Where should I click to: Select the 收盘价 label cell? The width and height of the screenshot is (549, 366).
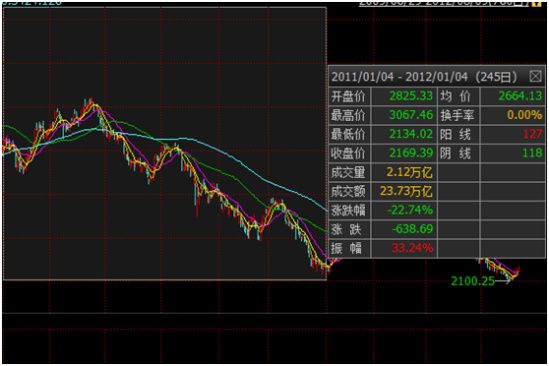(x=348, y=153)
